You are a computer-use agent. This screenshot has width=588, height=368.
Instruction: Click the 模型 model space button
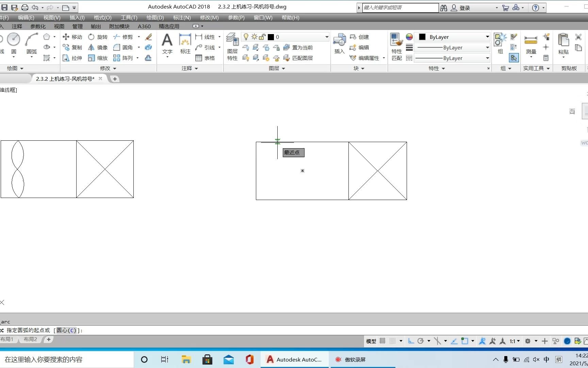pos(371,341)
